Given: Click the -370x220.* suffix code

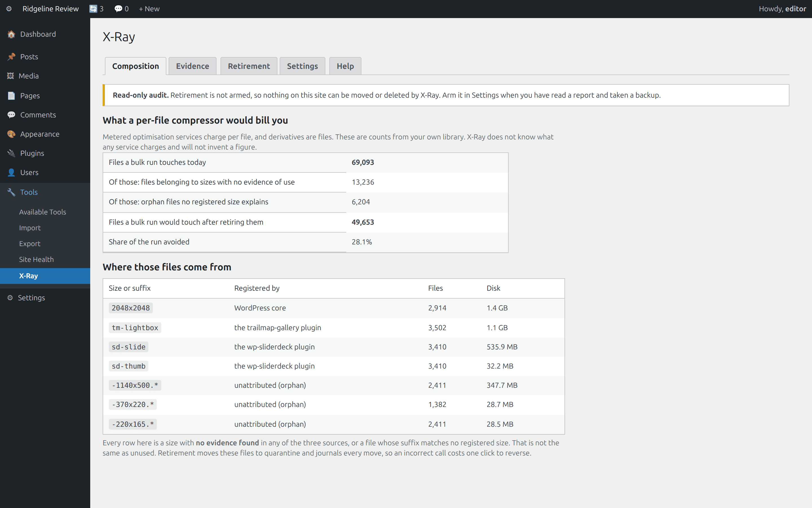Looking at the screenshot, I should tap(133, 404).
